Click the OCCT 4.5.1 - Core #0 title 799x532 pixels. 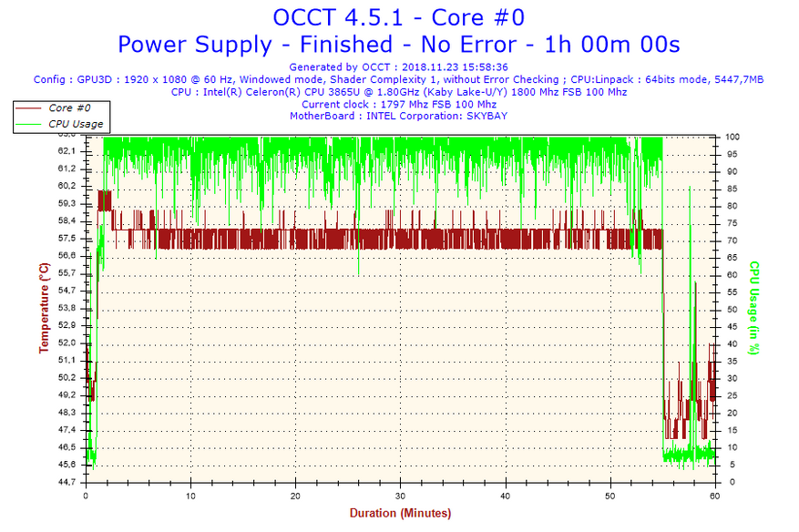click(x=398, y=17)
